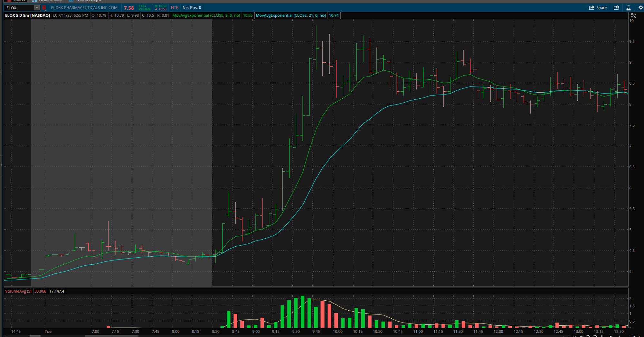
Task: Expand the left sidebar handle arrow
Action: click(x=1, y=165)
